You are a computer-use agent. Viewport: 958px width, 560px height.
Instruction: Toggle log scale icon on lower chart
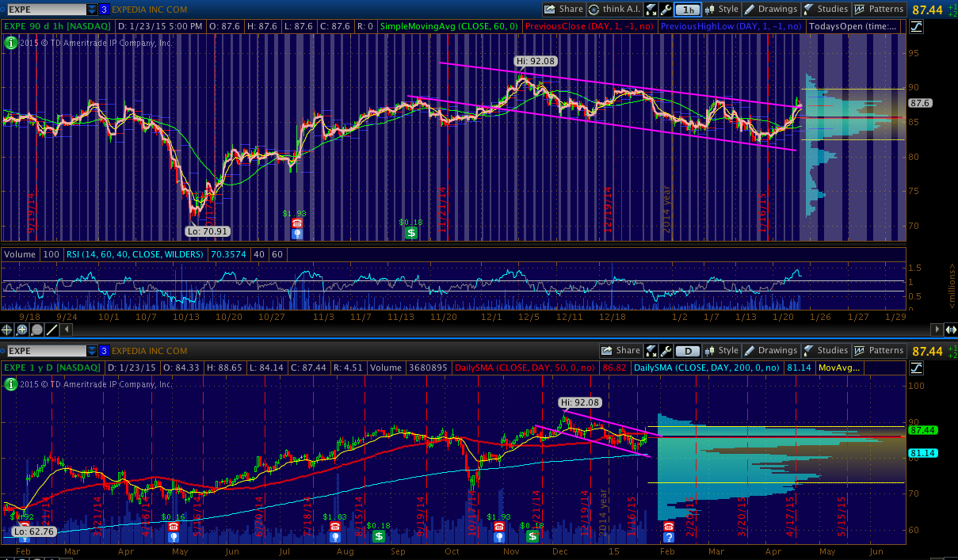(x=917, y=368)
